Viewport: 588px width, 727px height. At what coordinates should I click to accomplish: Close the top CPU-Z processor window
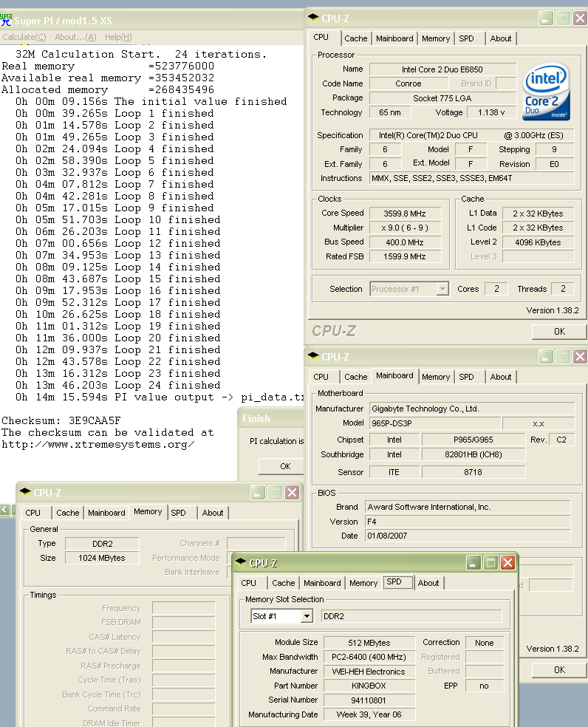point(580,18)
